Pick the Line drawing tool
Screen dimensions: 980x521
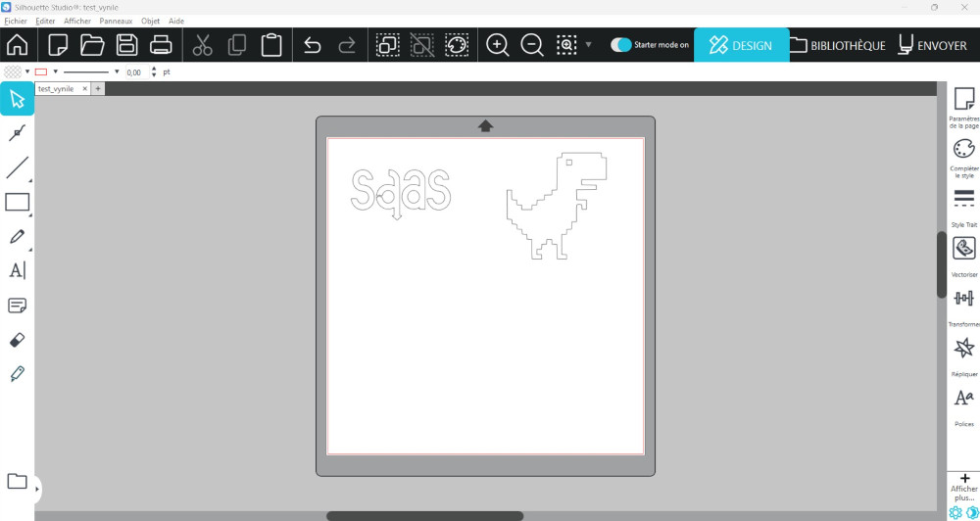tap(17, 167)
